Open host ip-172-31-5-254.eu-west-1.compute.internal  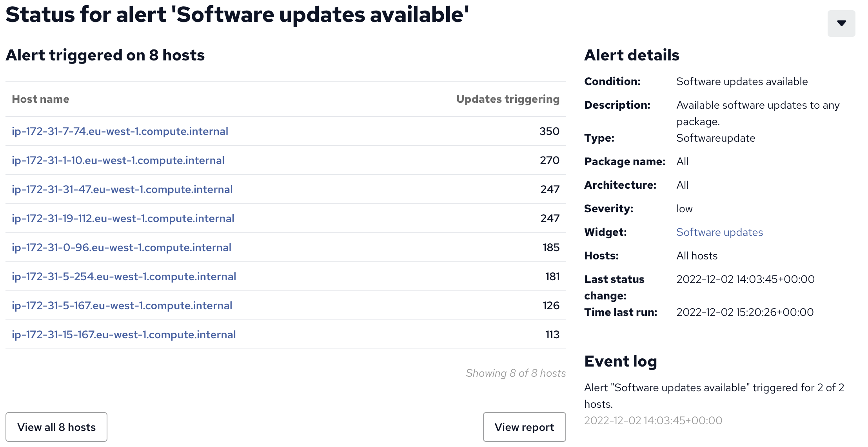pyautogui.click(x=124, y=276)
